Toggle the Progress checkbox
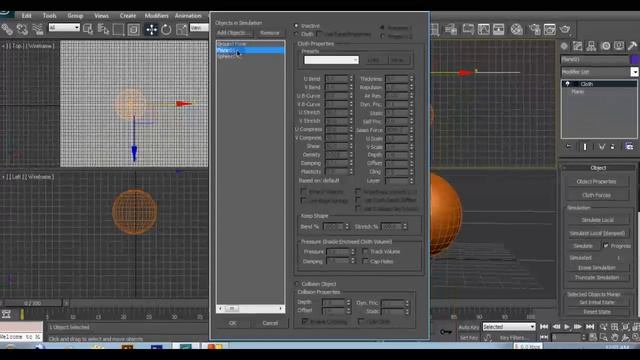Image resolution: width=640 pixels, height=360 pixels. 606,246
